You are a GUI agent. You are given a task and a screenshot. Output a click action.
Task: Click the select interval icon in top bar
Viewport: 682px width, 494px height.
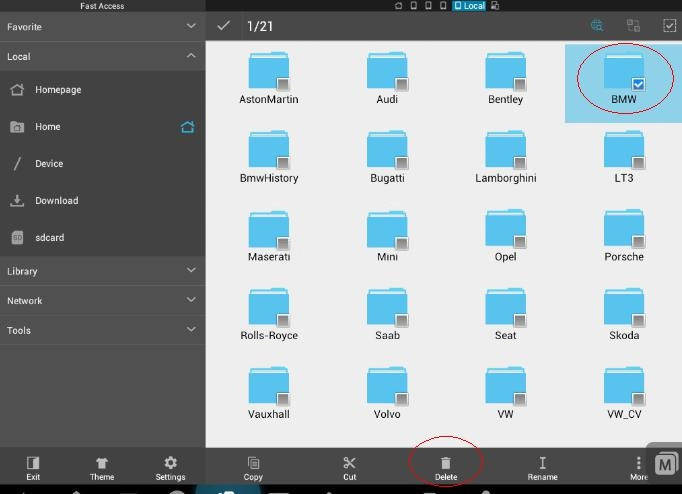point(633,26)
